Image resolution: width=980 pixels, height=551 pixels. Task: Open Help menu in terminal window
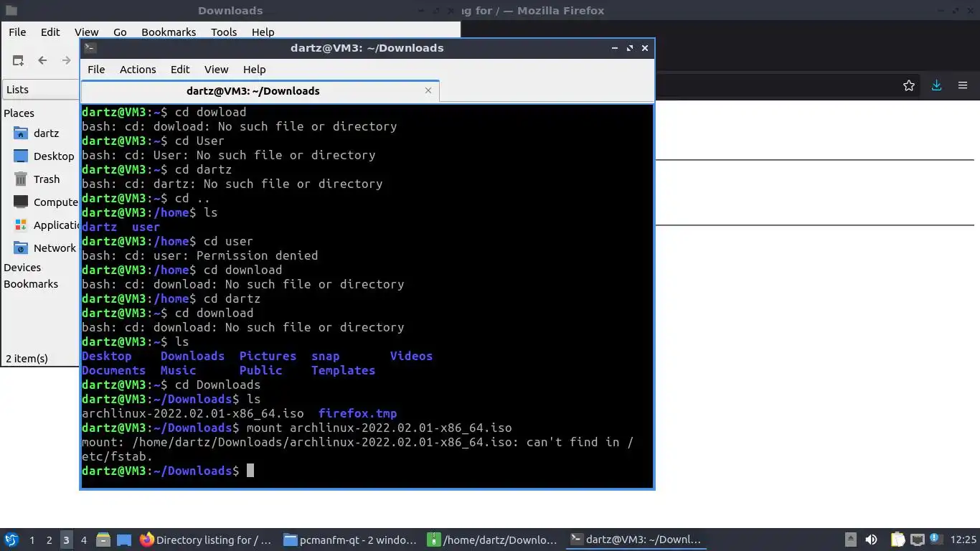(254, 69)
